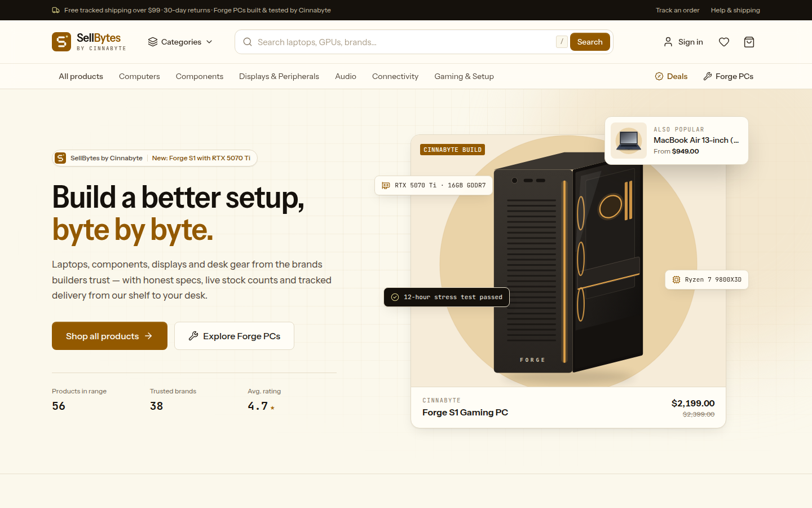Click the Trusted brands count 38
This screenshot has height=508, width=812.
pos(157,406)
